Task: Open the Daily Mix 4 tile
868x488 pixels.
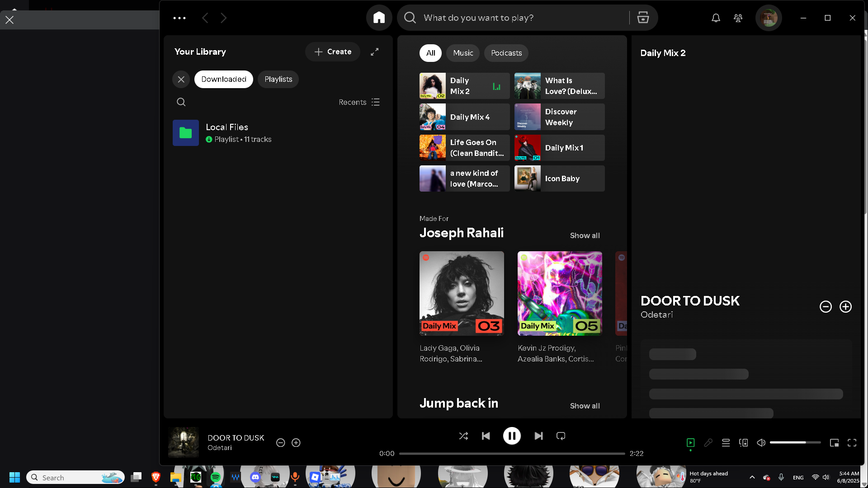Action: [x=464, y=117]
